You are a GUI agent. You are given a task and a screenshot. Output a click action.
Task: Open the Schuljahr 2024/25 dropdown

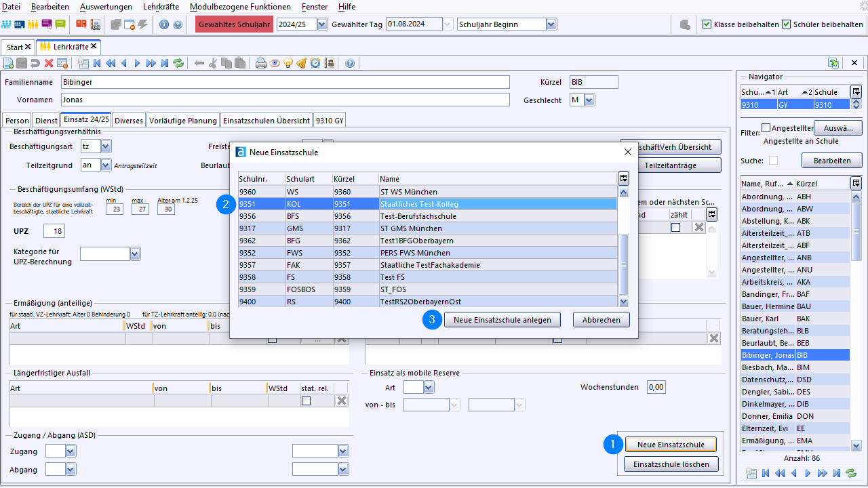[x=322, y=24]
